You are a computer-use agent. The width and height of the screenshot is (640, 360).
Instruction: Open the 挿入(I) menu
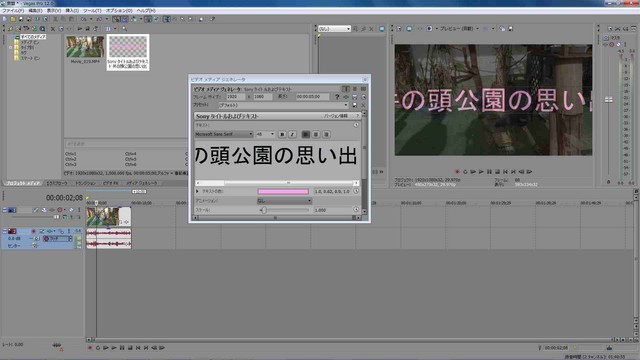point(72,11)
